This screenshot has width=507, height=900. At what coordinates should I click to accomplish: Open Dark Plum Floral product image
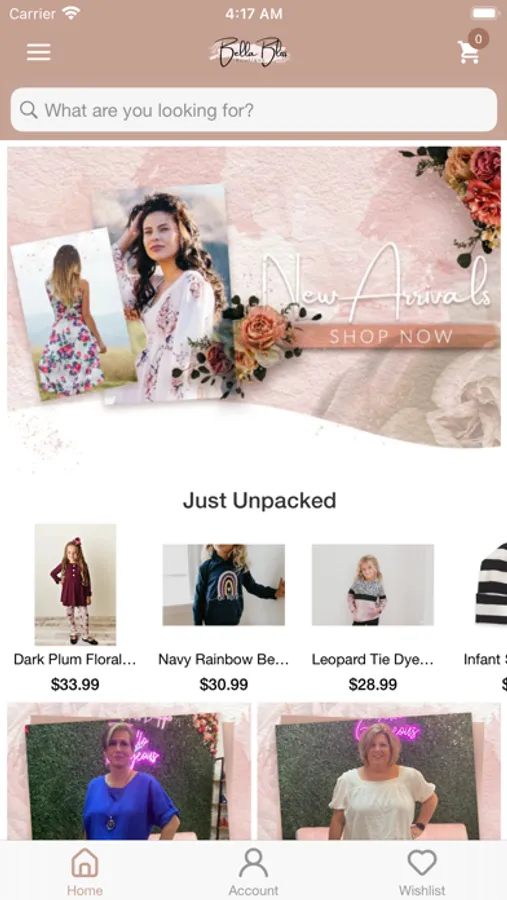[75, 584]
